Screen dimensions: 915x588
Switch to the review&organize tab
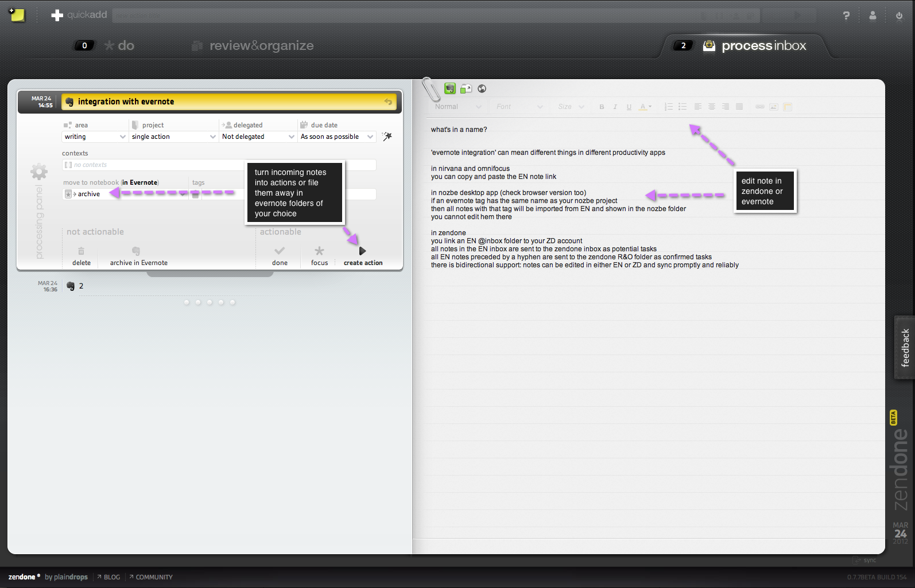click(261, 45)
